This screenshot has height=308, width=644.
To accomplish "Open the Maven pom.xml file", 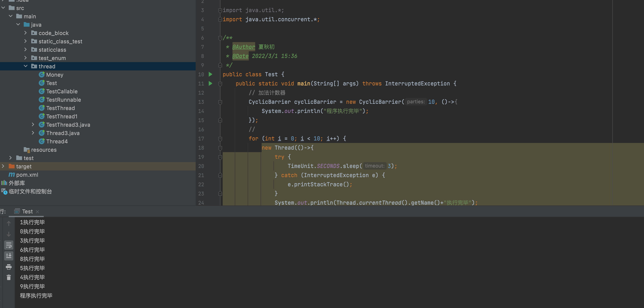I will (x=27, y=175).
